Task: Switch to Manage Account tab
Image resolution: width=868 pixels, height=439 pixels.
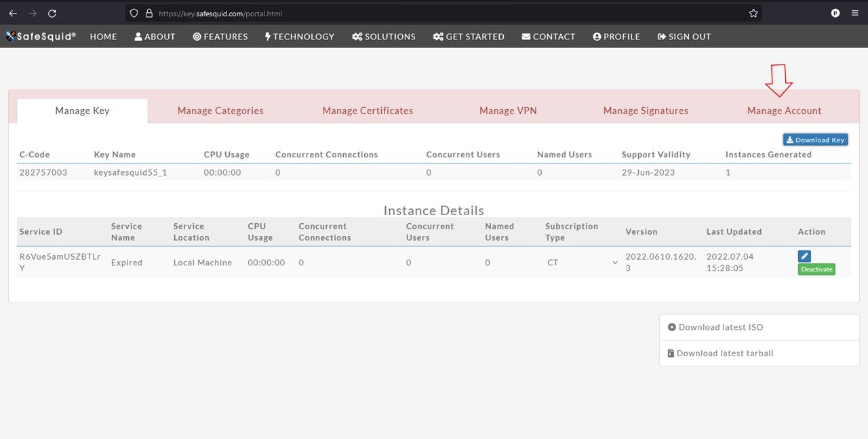Action: point(784,111)
